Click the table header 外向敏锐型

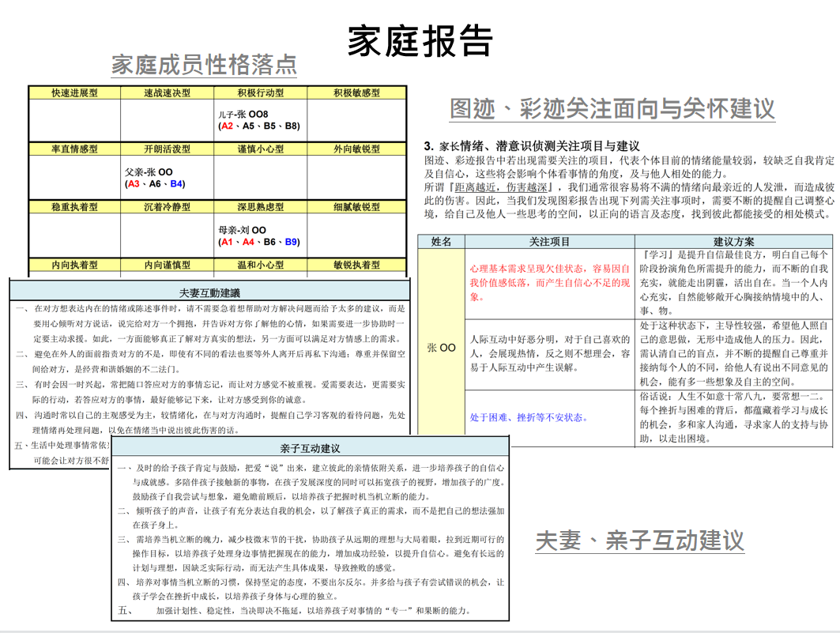(357, 149)
